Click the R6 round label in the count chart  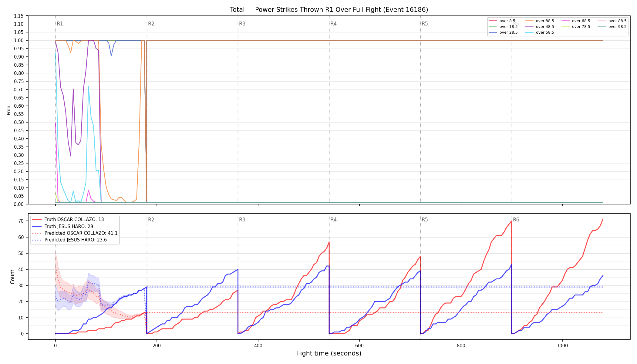point(516,220)
